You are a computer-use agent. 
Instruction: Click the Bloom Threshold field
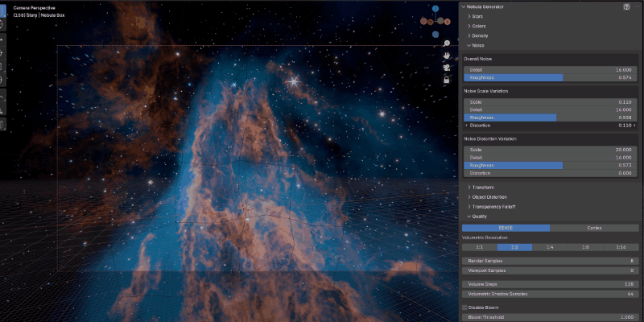tap(551, 317)
